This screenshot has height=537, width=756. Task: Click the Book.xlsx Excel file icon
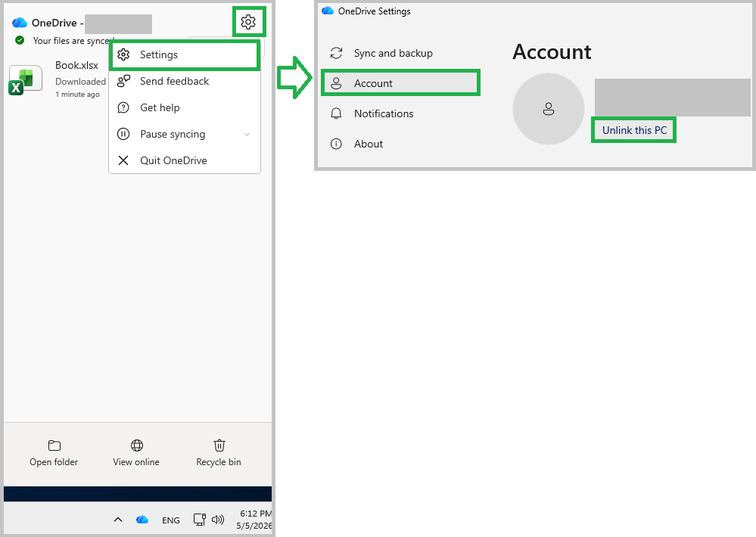tap(26, 80)
